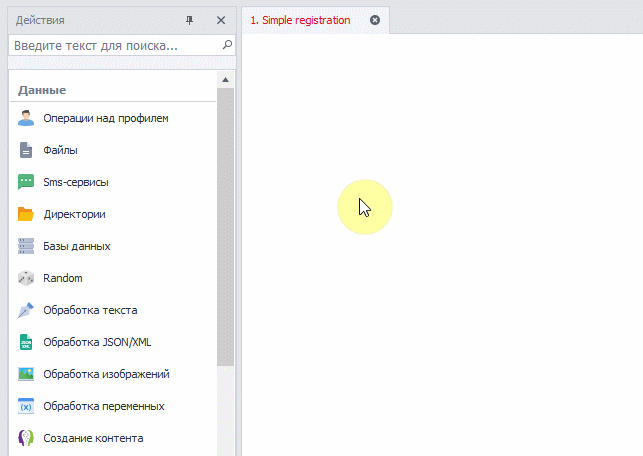Click the Обработка переменных (x) icon
643x456 pixels.
[26, 406]
